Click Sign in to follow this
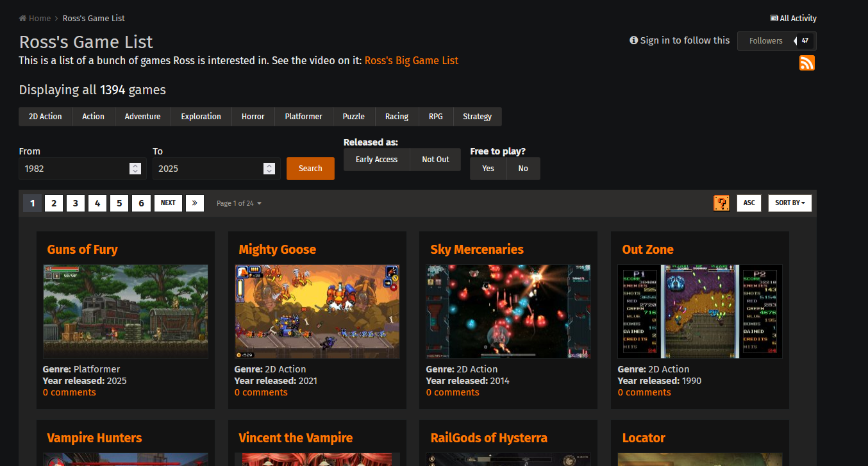The height and width of the screenshot is (466, 868). coord(680,40)
